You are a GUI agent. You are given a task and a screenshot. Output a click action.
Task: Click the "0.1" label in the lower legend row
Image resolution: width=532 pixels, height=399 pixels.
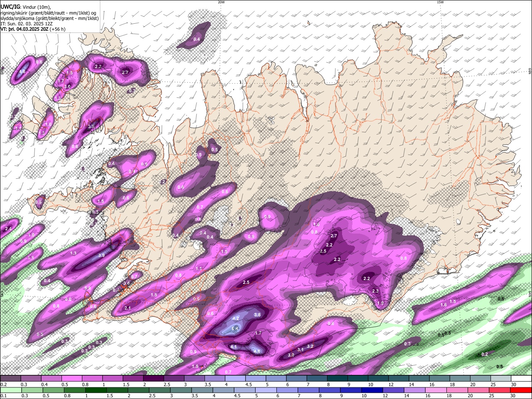click(x=3, y=396)
